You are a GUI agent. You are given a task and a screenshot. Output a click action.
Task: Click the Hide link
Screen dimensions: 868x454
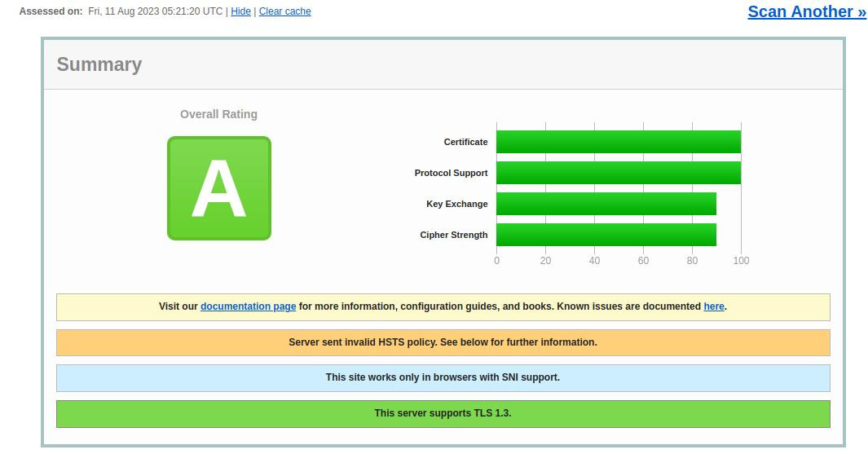pos(240,11)
